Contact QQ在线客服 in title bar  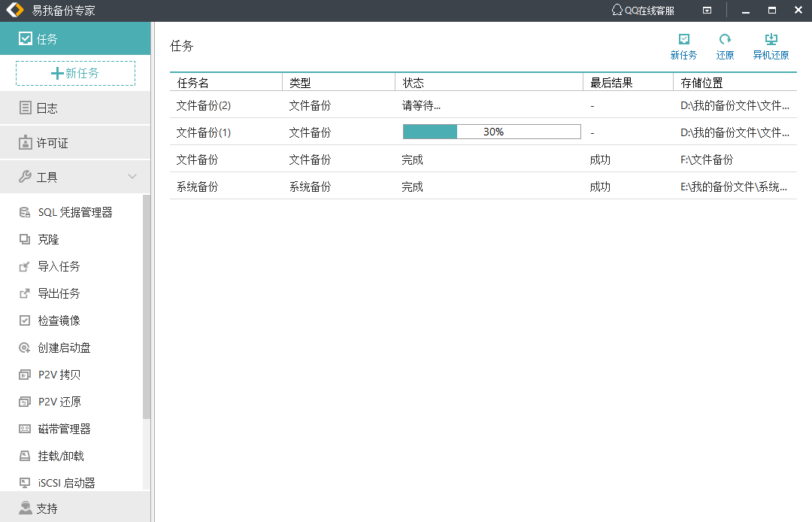pos(643,11)
